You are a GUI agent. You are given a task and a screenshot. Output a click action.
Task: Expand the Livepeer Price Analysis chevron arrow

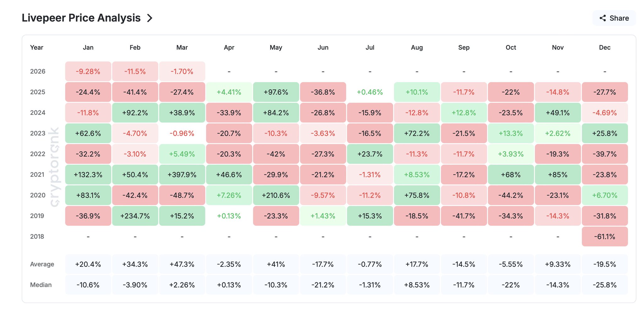coord(150,18)
